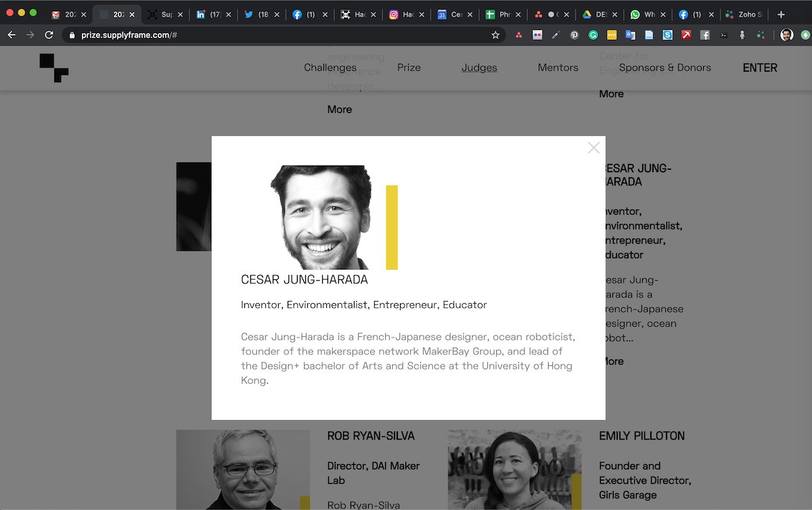Click the bio paragraph mentioning MakerBay Group
This screenshot has height=510, width=812.
click(407, 358)
